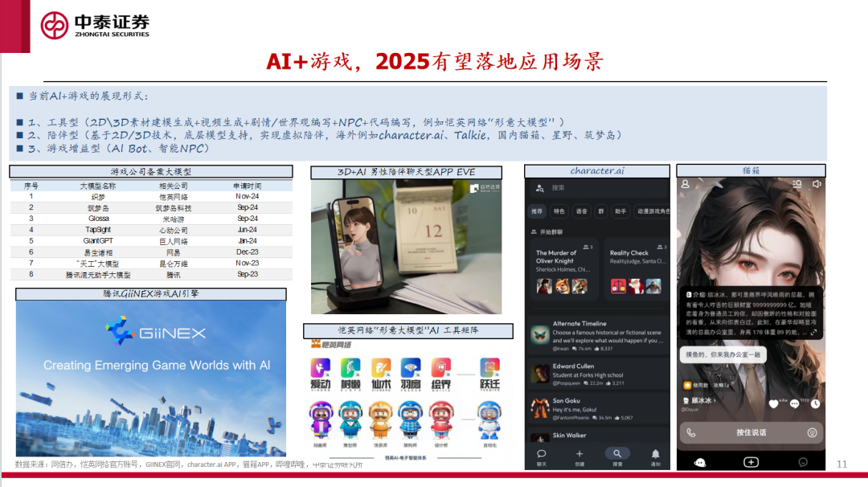This screenshot has height=487, width=868.
Task: Expand the 顾冰冰 character name chevron
Action: pyautogui.click(x=715, y=401)
